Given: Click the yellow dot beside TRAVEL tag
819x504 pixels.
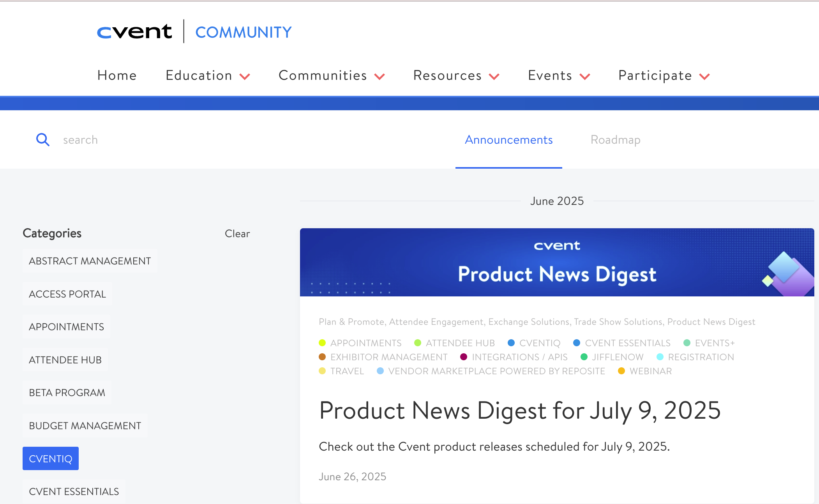Looking at the screenshot, I should pos(322,371).
